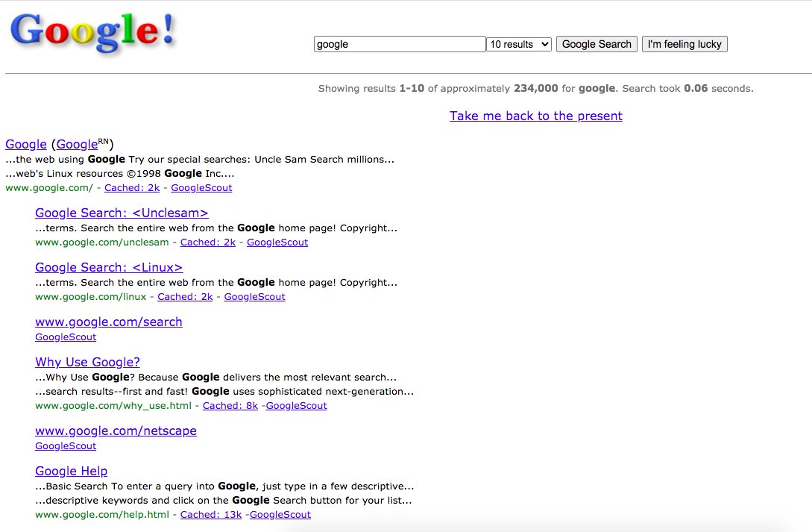The image size is (812, 532).
Task: Open the first 'Google' result title
Action: tap(26, 144)
